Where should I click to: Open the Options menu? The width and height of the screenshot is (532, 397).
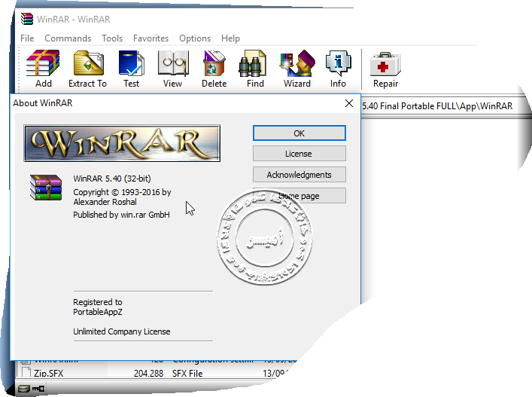point(195,38)
